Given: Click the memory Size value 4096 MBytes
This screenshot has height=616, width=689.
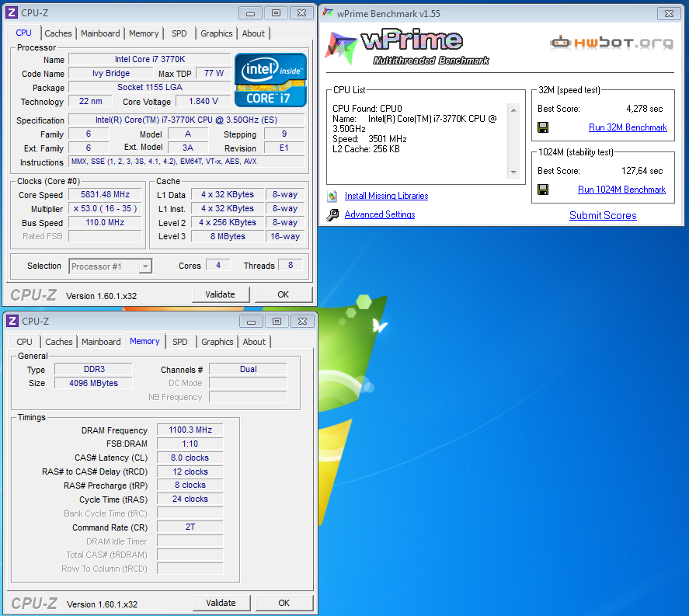Looking at the screenshot, I should pos(93,383).
